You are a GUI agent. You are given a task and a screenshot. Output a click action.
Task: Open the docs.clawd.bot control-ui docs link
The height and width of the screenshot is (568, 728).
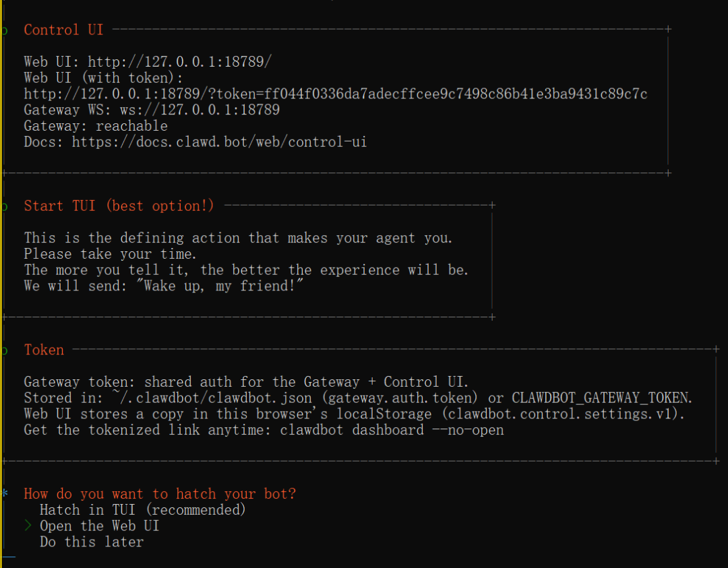pyautogui.click(x=219, y=142)
